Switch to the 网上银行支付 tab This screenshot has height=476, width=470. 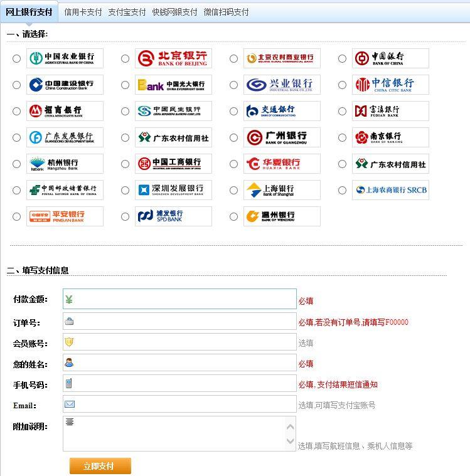click(29, 12)
